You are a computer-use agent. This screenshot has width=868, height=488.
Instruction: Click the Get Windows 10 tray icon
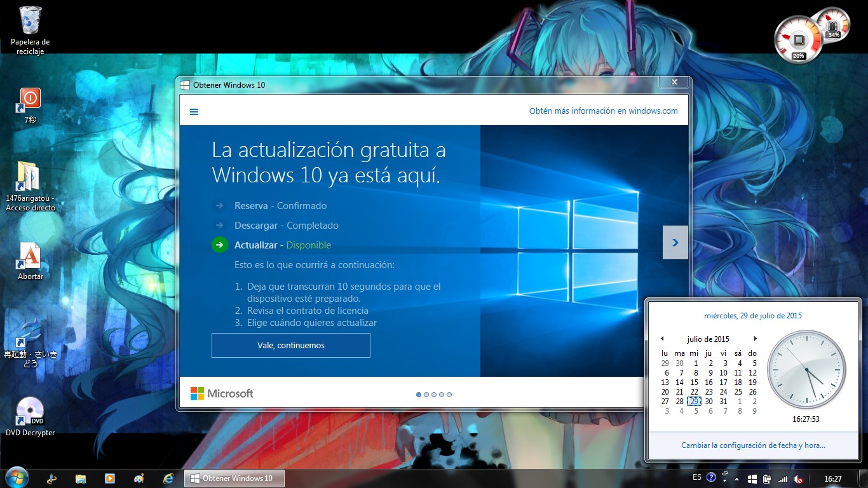[x=752, y=478]
